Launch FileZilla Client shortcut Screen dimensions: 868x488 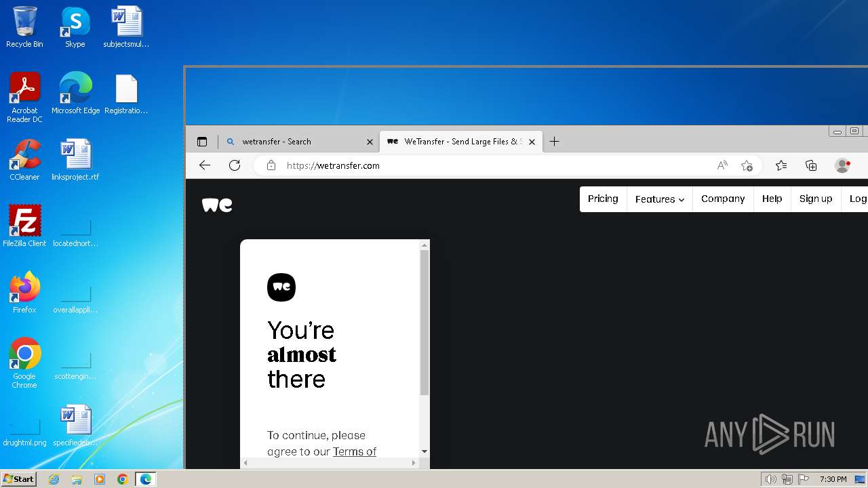click(x=24, y=226)
